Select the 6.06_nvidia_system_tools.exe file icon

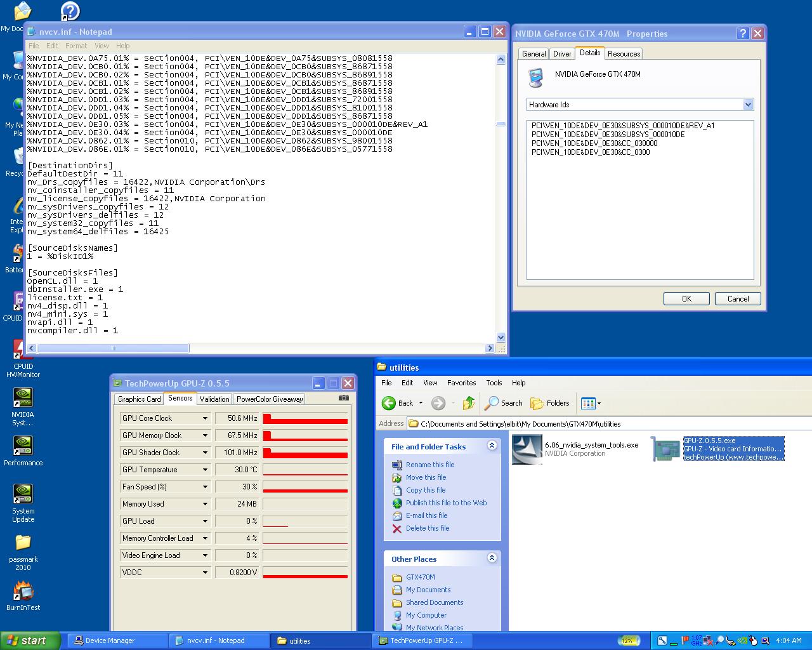click(527, 449)
